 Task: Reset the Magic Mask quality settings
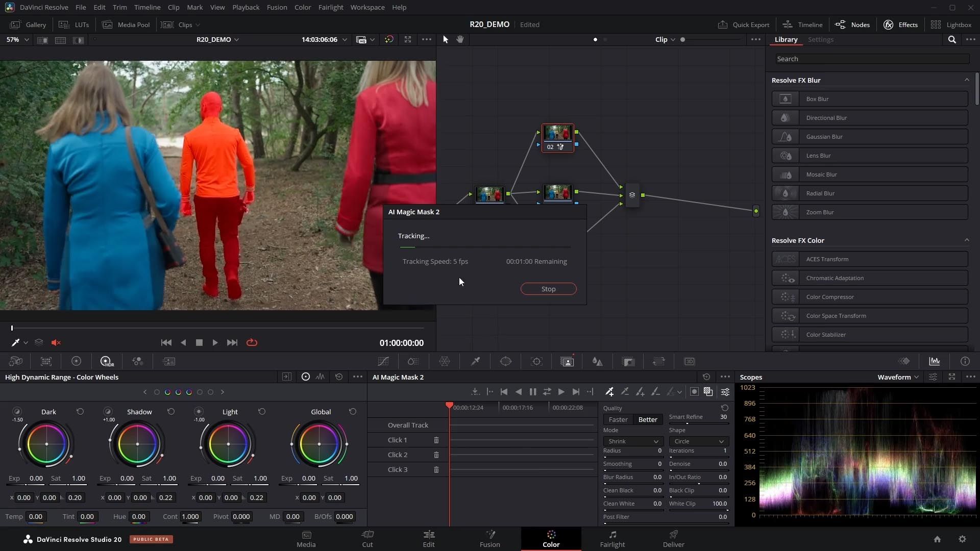(x=725, y=408)
